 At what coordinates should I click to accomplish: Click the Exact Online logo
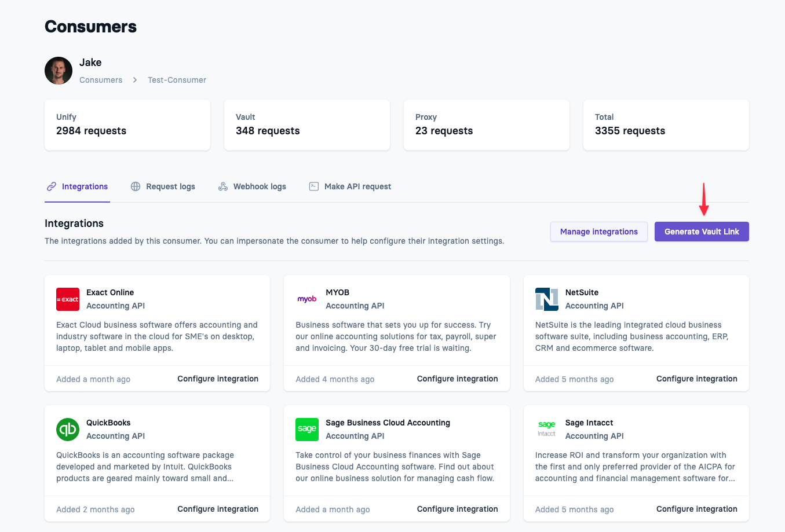(68, 299)
